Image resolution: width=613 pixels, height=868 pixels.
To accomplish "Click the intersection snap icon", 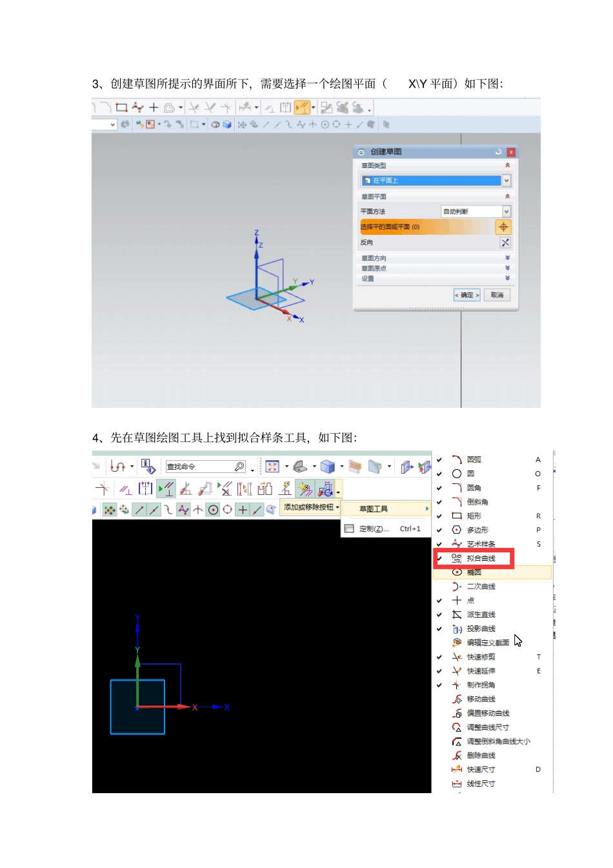I will (198, 510).
